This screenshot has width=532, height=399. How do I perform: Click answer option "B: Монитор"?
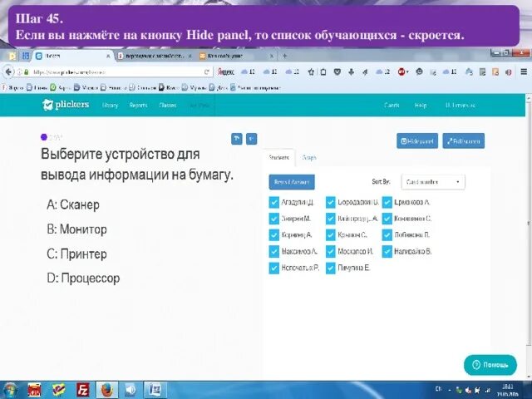click(x=76, y=229)
